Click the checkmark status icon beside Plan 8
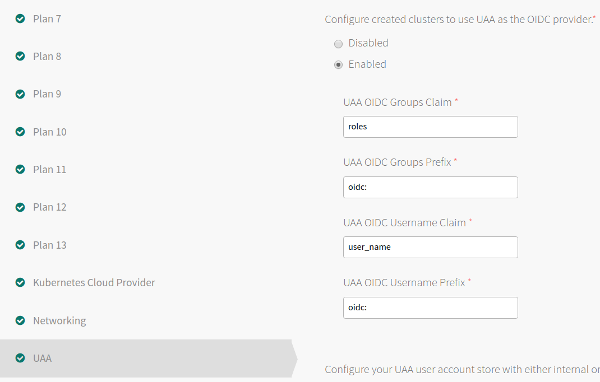600x382 pixels. (x=20, y=56)
